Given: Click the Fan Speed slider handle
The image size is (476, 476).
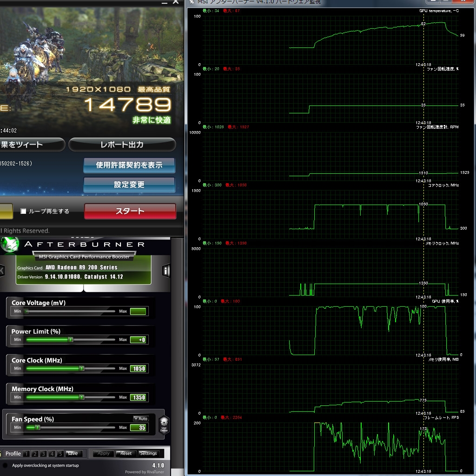Looking at the screenshot, I should point(37,428).
